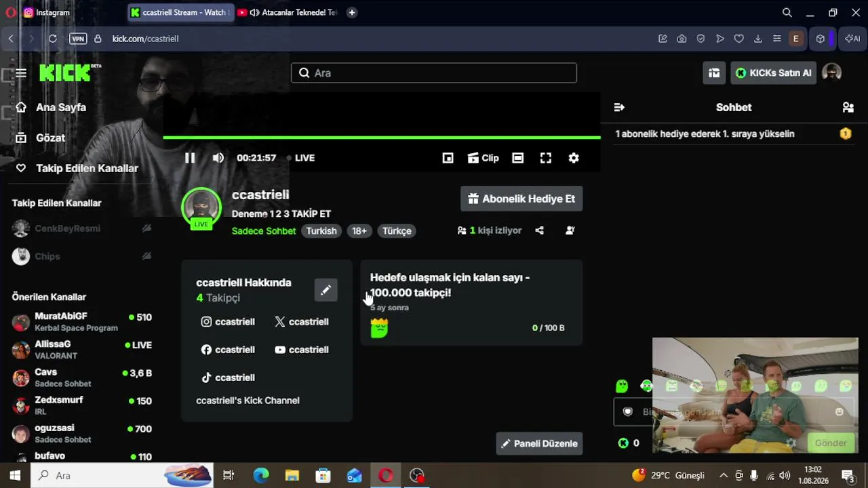Click the Paneli Düzenle button

tap(539, 443)
